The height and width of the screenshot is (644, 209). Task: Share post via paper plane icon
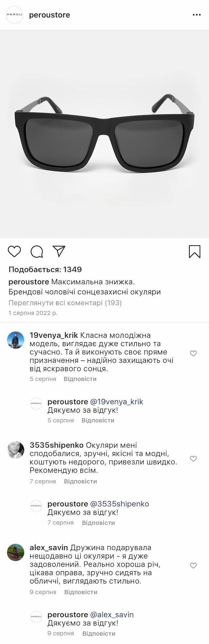click(x=59, y=251)
